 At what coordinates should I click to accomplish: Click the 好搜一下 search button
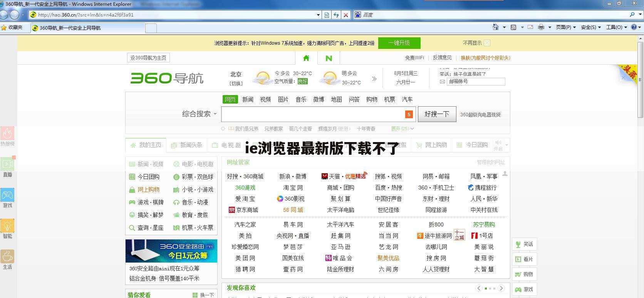tap(437, 114)
